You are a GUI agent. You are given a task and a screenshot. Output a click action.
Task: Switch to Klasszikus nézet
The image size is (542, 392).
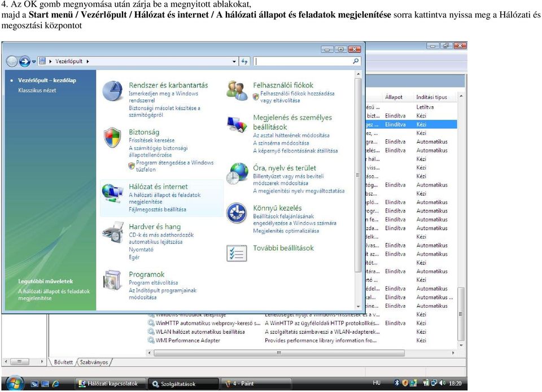(x=37, y=90)
